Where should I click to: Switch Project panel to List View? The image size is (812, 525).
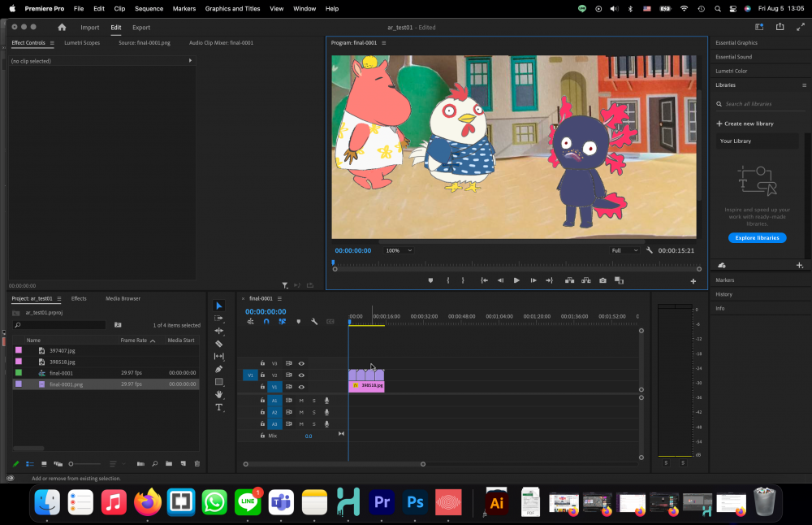(30, 464)
